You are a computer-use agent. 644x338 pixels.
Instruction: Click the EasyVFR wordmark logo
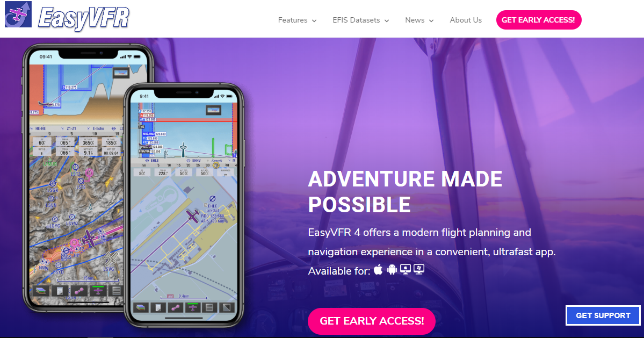(84, 18)
